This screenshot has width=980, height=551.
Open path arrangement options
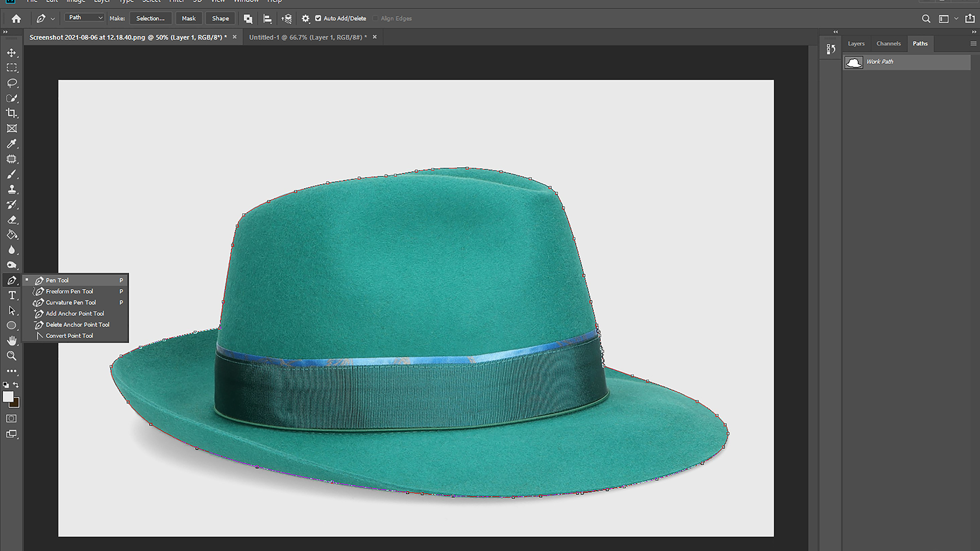286,19
